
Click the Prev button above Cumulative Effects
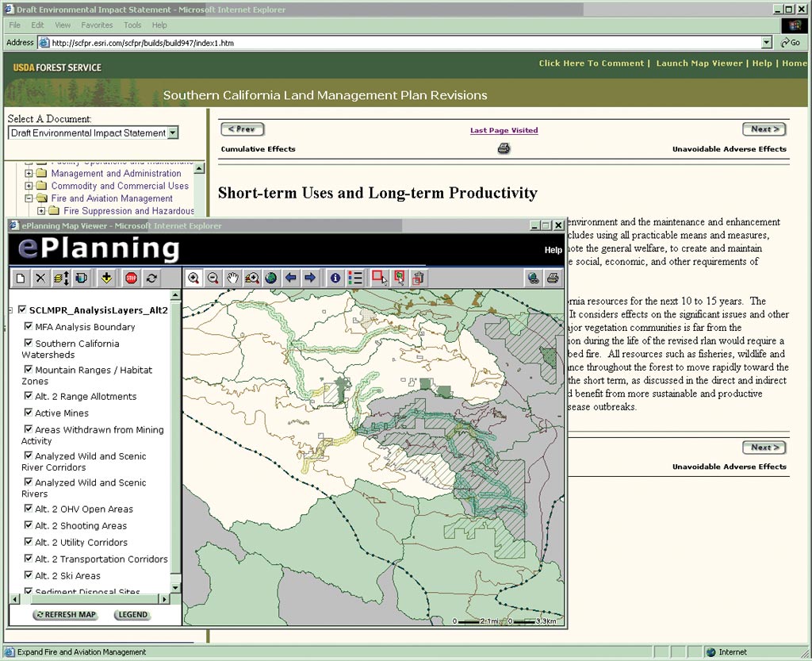pyautogui.click(x=242, y=129)
